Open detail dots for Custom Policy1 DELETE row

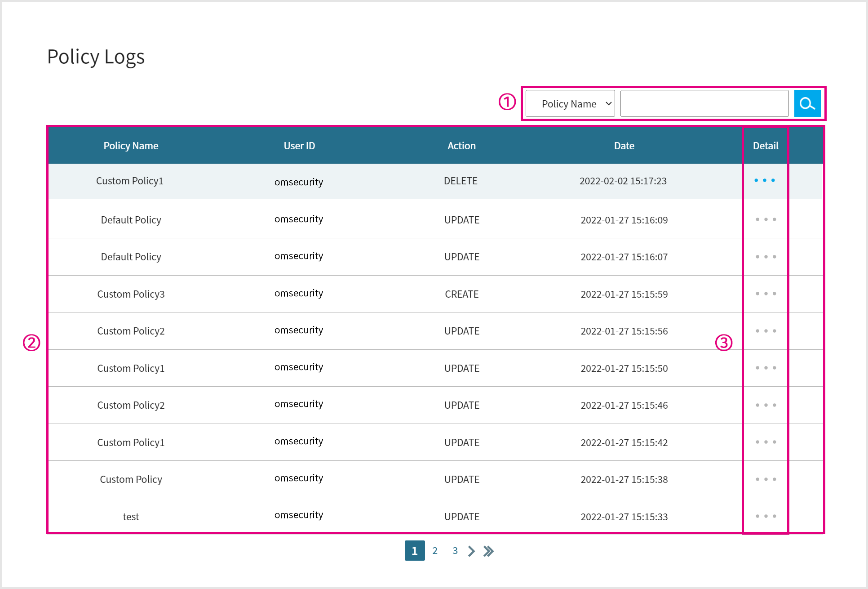coord(765,180)
